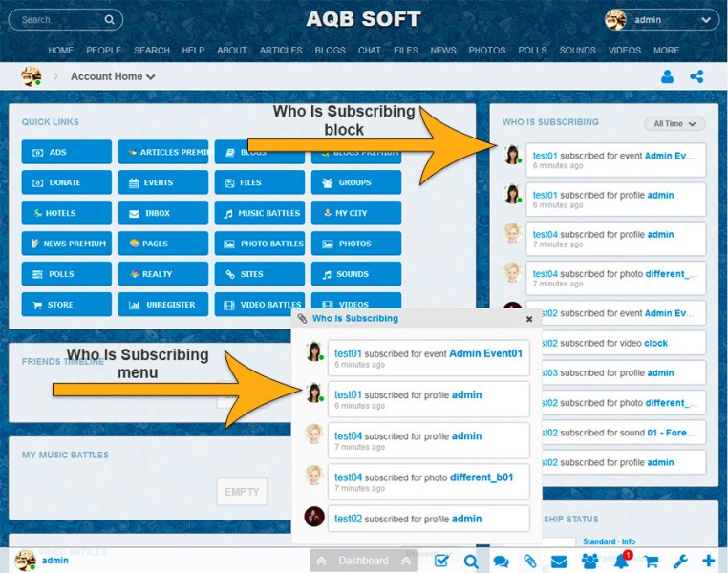Open the All Time filter dropdown
Image resolution: width=728 pixels, height=573 pixels.
[x=674, y=124]
